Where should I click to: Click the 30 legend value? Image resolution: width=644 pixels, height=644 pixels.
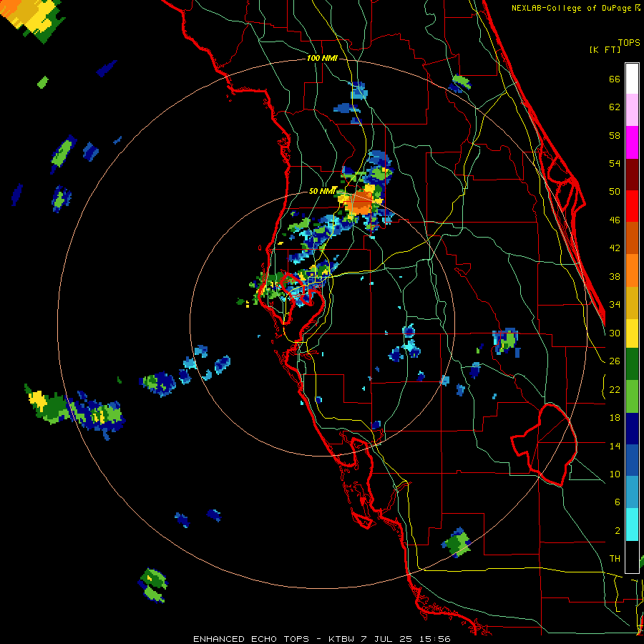point(615,333)
